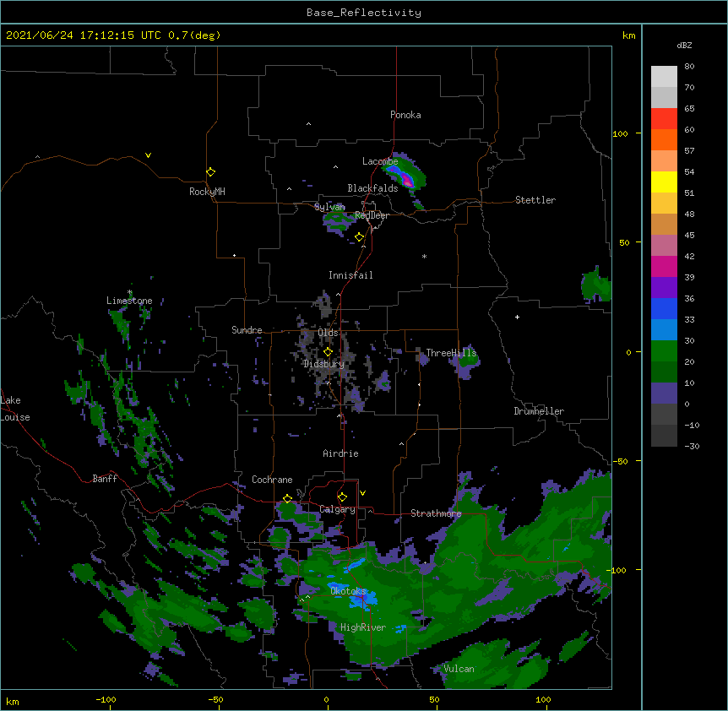Screen dimensions: 728x711
Task: Click the white plus marker north of Drumheller
Action: coord(517,317)
